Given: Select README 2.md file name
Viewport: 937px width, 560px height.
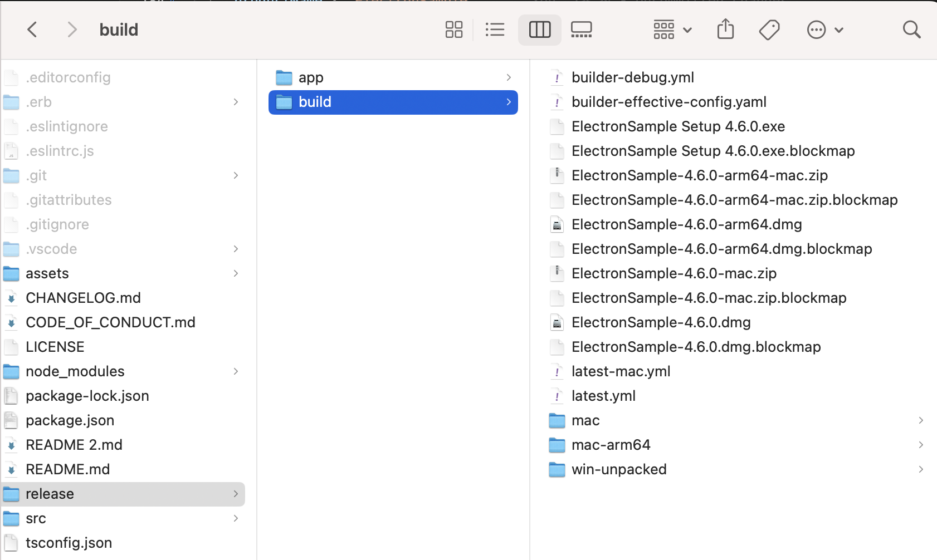Looking at the screenshot, I should coord(74,445).
